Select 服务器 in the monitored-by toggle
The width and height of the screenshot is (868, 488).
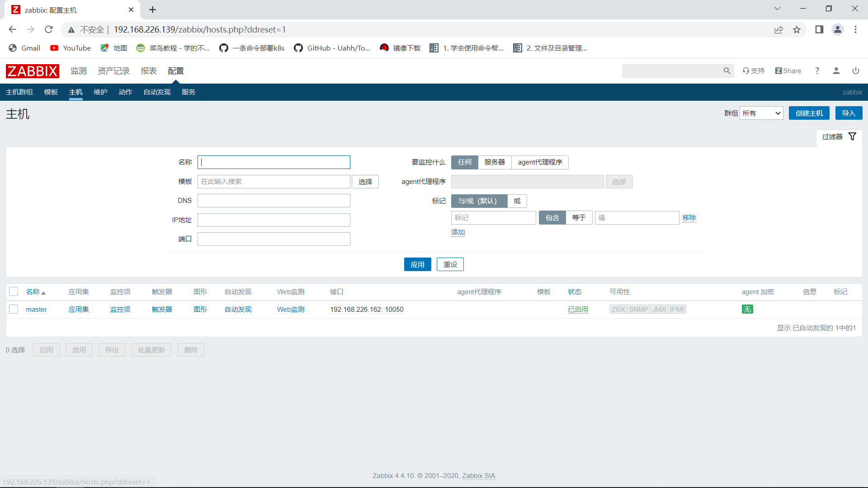494,162
